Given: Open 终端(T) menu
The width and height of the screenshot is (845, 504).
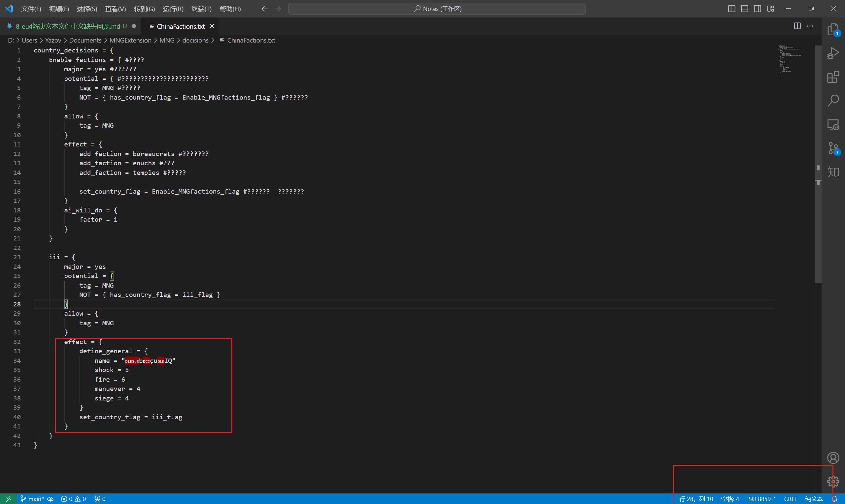Looking at the screenshot, I should tap(201, 9).
